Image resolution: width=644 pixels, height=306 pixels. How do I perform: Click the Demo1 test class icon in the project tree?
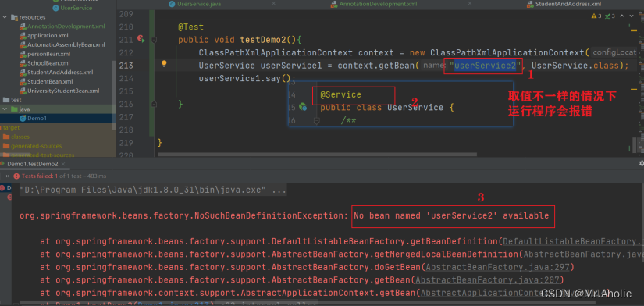[x=23, y=119]
